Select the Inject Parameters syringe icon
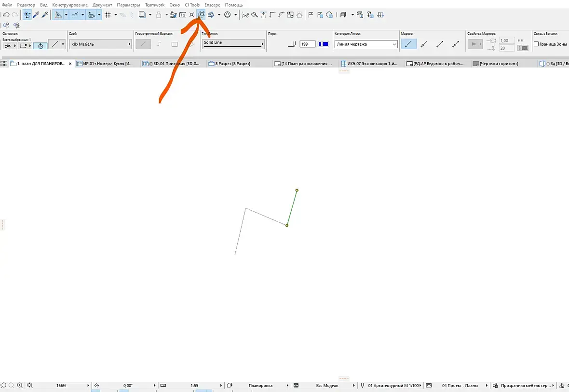The image size is (569, 392). point(45,15)
